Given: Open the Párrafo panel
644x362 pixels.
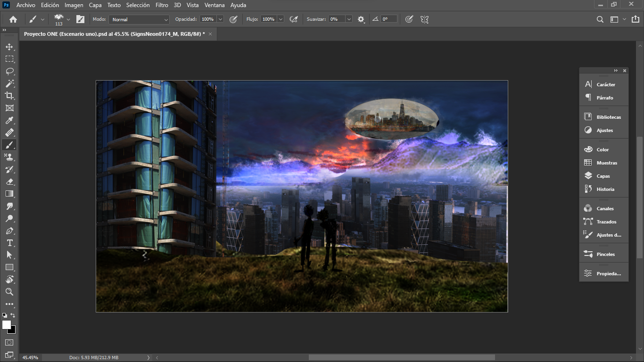Looking at the screenshot, I should 604,98.
